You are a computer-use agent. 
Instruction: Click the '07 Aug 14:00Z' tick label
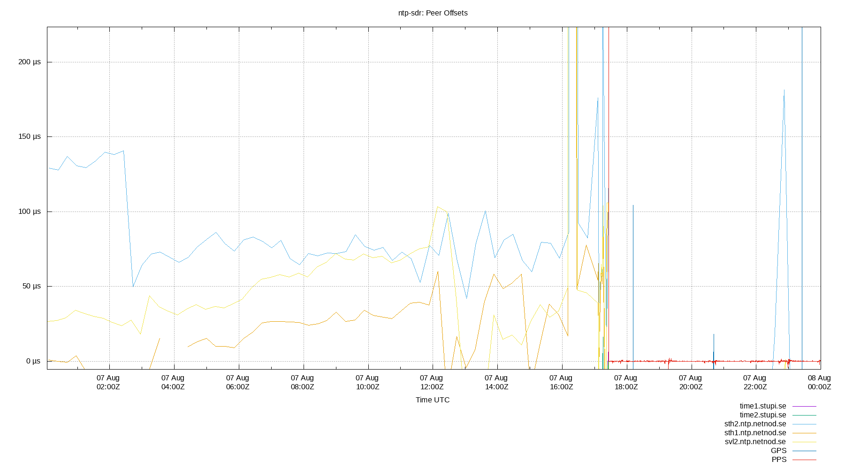click(x=496, y=382)
